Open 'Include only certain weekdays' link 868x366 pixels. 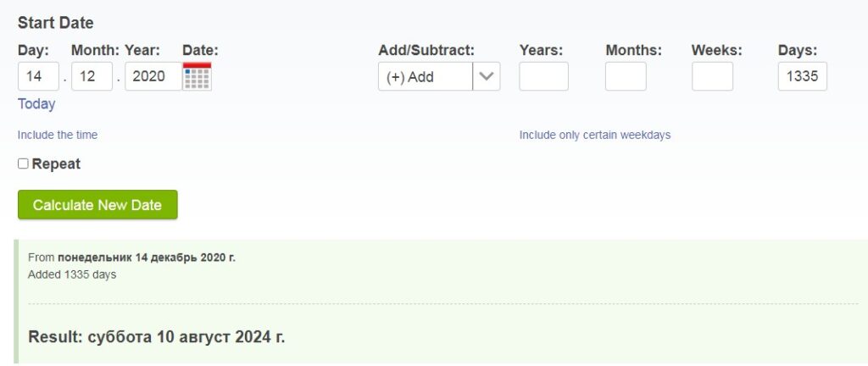pyautogui.click(x=594, y=135)
